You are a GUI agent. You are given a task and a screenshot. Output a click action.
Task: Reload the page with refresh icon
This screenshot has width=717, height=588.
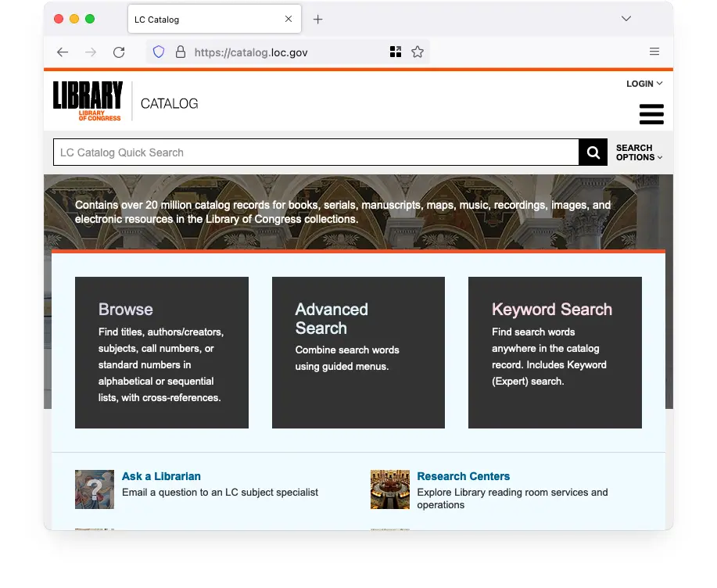(x=119, y=52)
